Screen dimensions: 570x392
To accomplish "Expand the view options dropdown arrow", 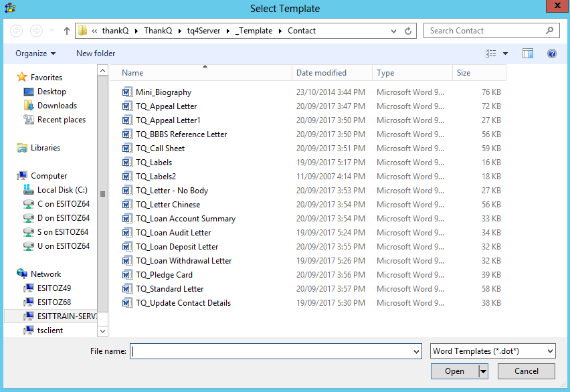I will click(x=505, y=54).
